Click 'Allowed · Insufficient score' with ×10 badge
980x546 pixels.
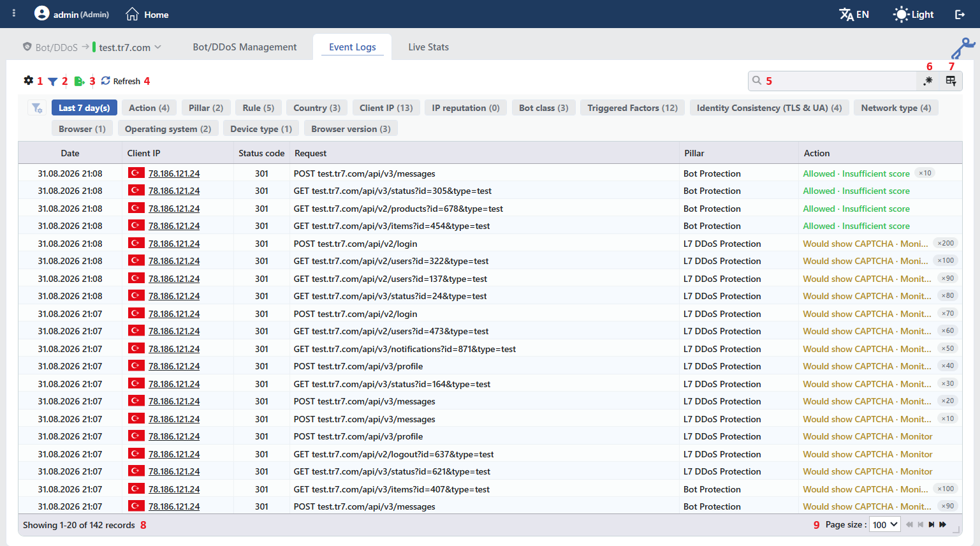pyautogui.click(x=856, y=173)
